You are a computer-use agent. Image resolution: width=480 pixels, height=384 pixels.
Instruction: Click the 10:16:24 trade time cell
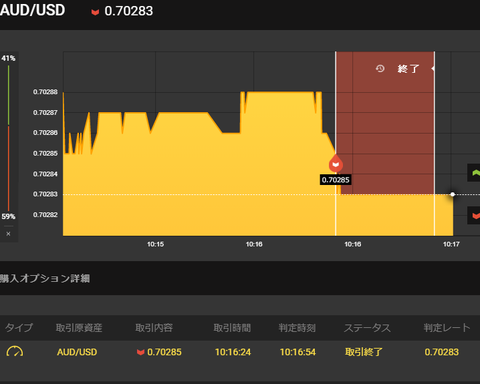pyautogui.click(x=233, y=352)
